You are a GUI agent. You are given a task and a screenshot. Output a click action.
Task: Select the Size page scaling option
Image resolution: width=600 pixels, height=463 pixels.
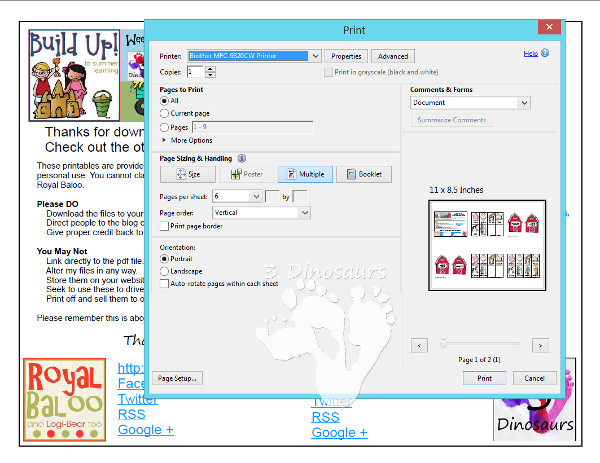(188, 174)
